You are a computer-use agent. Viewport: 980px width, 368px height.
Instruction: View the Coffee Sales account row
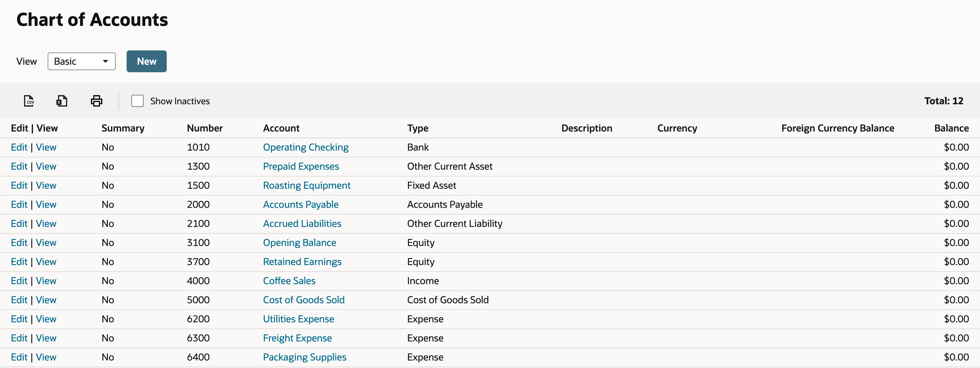(x=46, y=281)
